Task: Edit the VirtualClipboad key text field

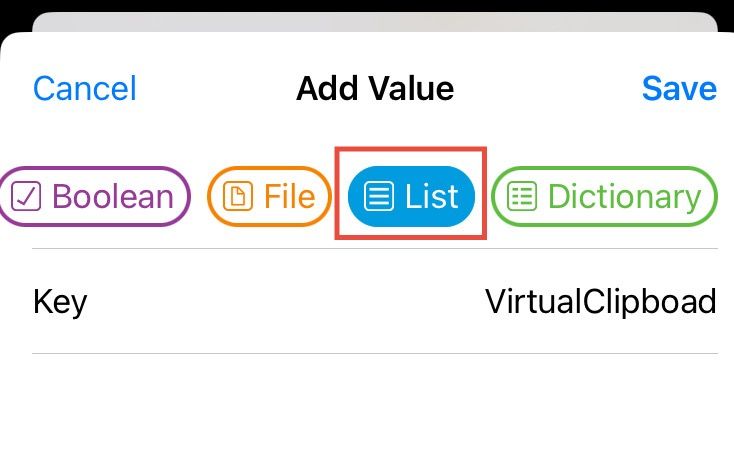Action: tap(600, 301)
